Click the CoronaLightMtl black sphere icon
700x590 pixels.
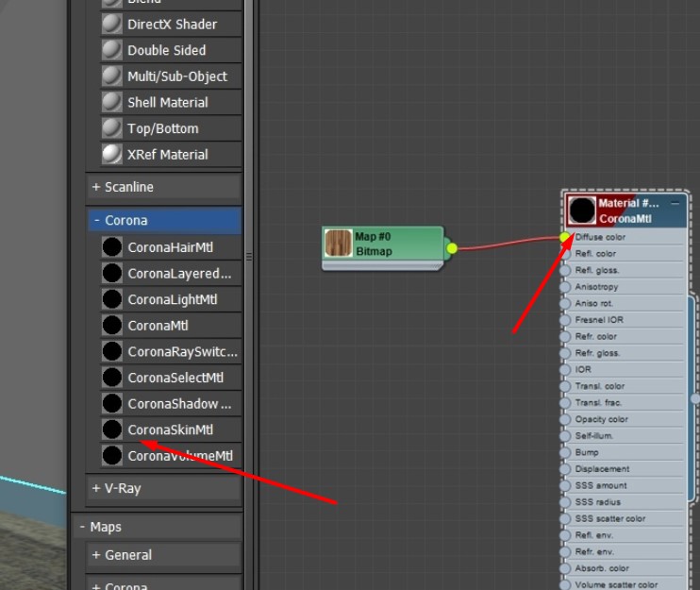coord(111,299)
